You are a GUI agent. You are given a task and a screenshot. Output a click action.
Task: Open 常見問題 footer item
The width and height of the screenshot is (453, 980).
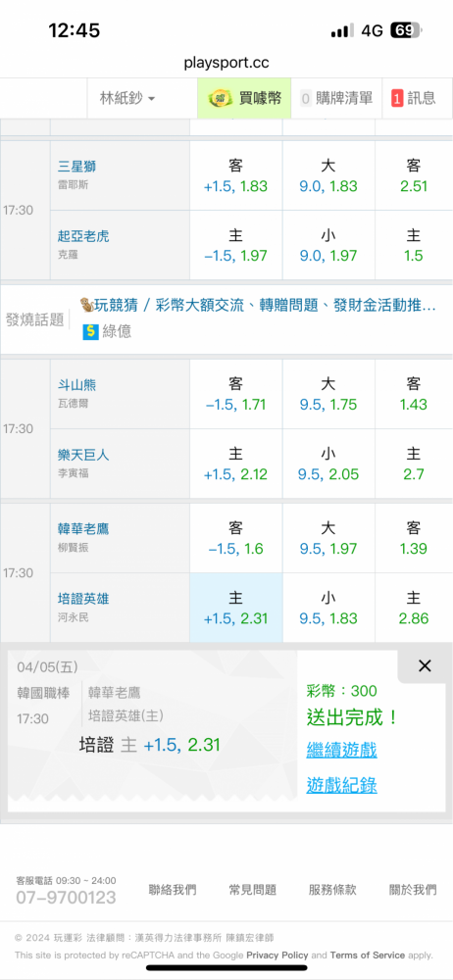tap(253, 890)
